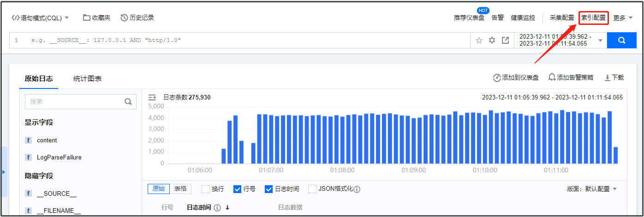Click the field 搜索 input box

point(76,102)
